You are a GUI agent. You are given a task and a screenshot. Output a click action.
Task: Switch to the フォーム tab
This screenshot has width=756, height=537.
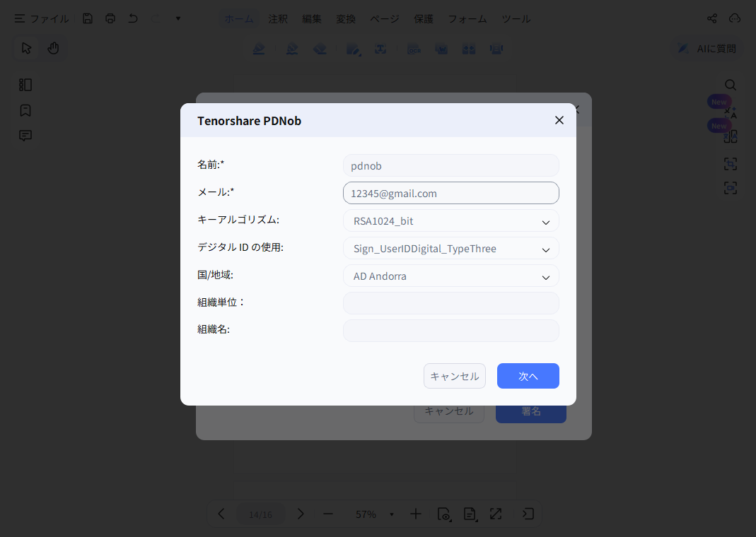click(x=467, y=19)
